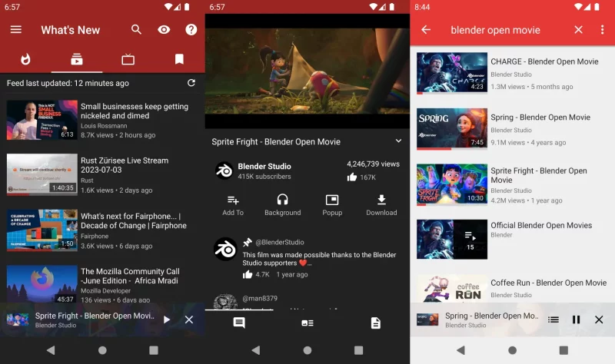Viewport: 615px width, 364px height.
Task: Toggle the eye visibility icon in header
Action: coord(164,30)
